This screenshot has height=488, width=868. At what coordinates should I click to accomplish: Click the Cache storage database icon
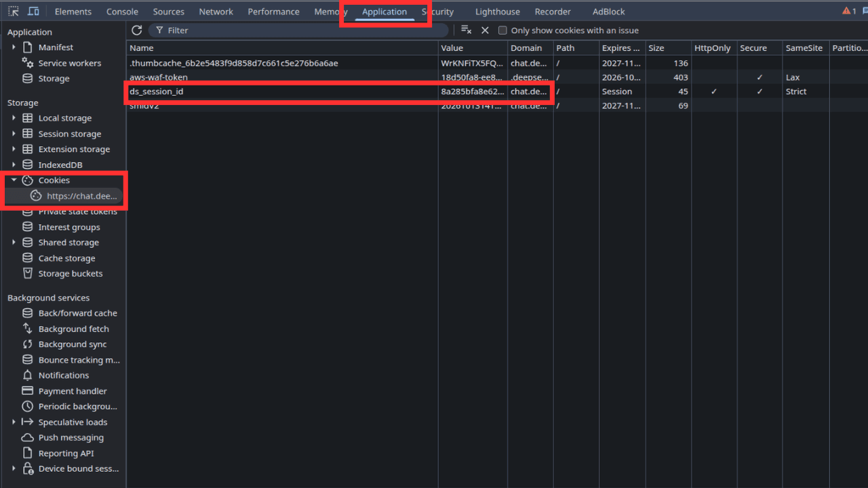coord(28,258)
